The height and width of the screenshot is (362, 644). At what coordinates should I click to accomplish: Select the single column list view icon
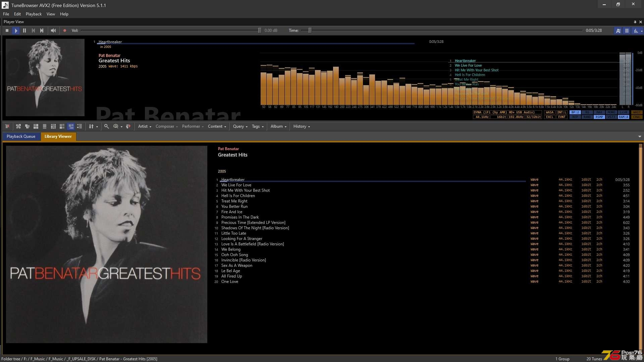45,126
